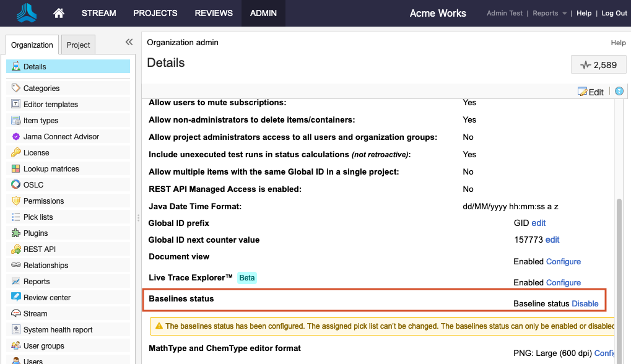Open the Details icon in sidebar
This screenshot has height=364, width=631.
click(x=15, y=66)
